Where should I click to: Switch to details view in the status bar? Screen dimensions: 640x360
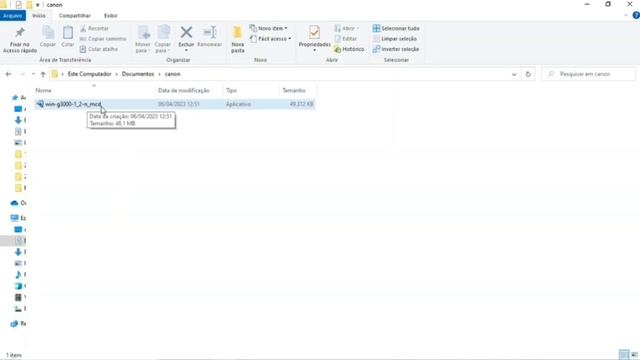pos(623,354)
